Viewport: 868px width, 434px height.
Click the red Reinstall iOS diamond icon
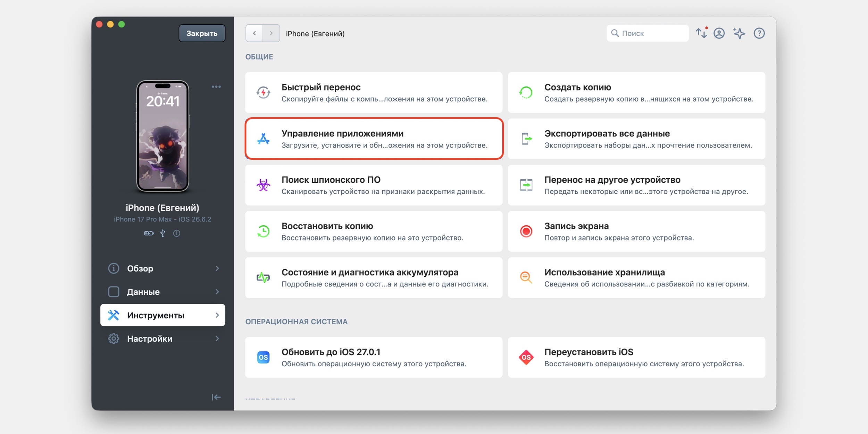point(526,357)
